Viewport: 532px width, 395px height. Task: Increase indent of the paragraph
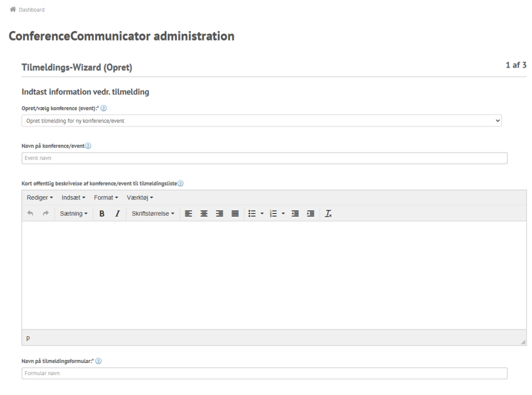tap(310, 213)
